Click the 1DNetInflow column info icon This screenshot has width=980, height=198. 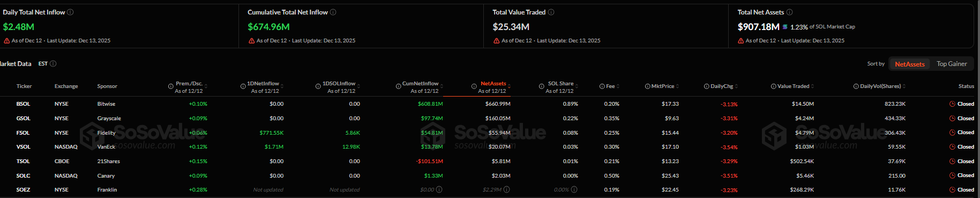243,86
